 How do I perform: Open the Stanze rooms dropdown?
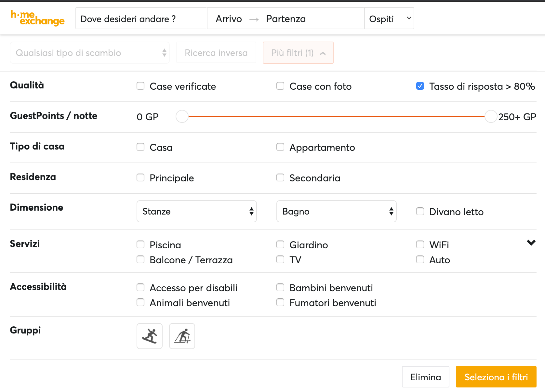coord(197,211)
